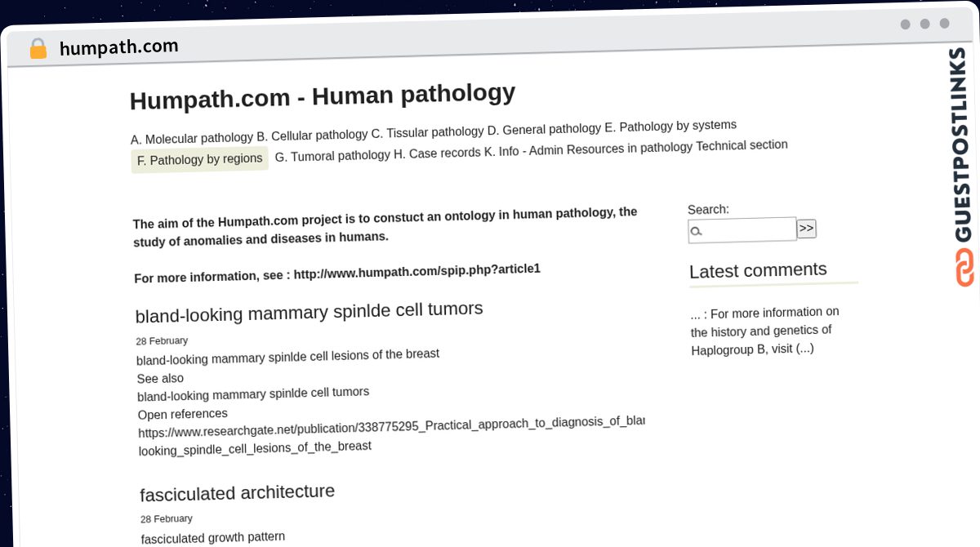980x547 pixels.
Task: Submit search with the >> button
Action: point(807,229)
